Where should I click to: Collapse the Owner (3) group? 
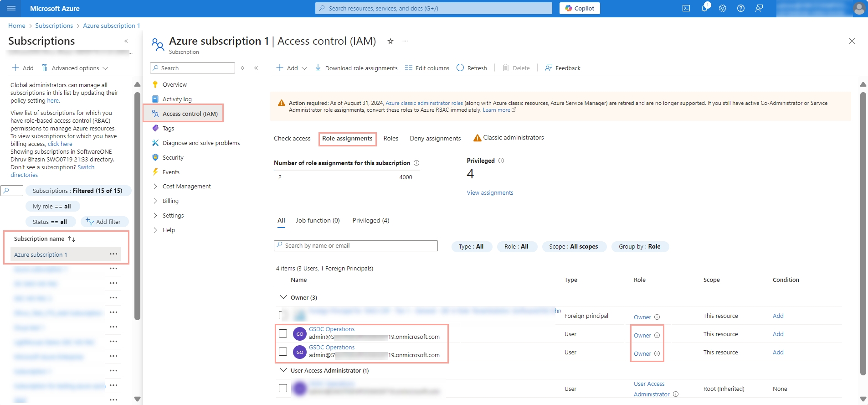[283, 297]
